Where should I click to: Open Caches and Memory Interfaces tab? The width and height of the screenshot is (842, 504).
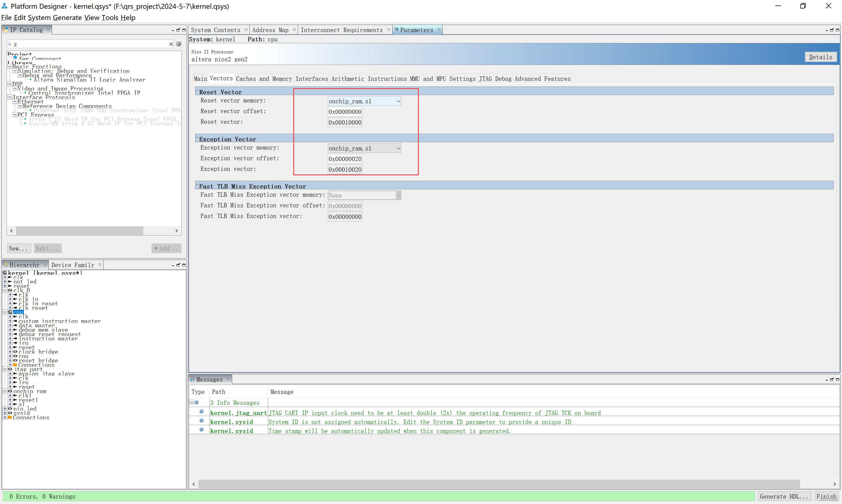coord(282,79)
